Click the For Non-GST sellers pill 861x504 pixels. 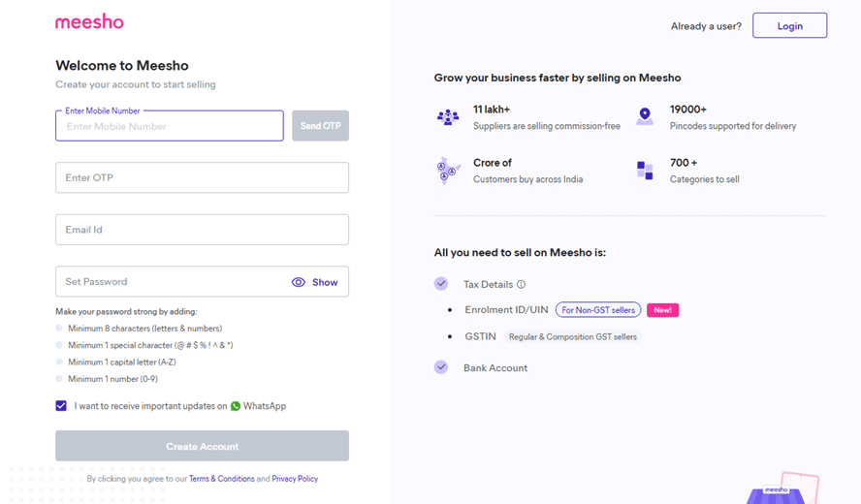click(598, 309)
